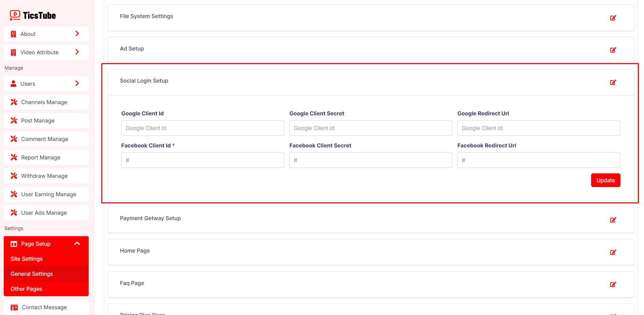Open edit icon for File System Settings
The width and height of the screenshot is (644, 315).
(x=613, y=18)
